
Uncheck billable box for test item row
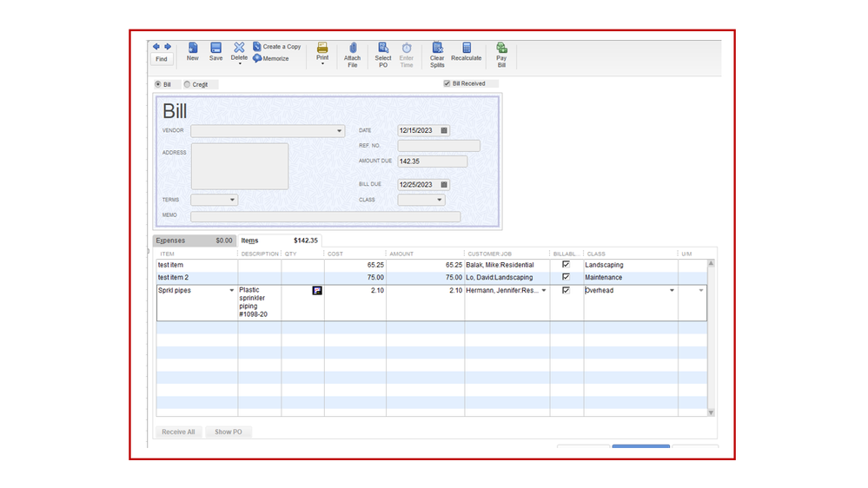point(566,265)
